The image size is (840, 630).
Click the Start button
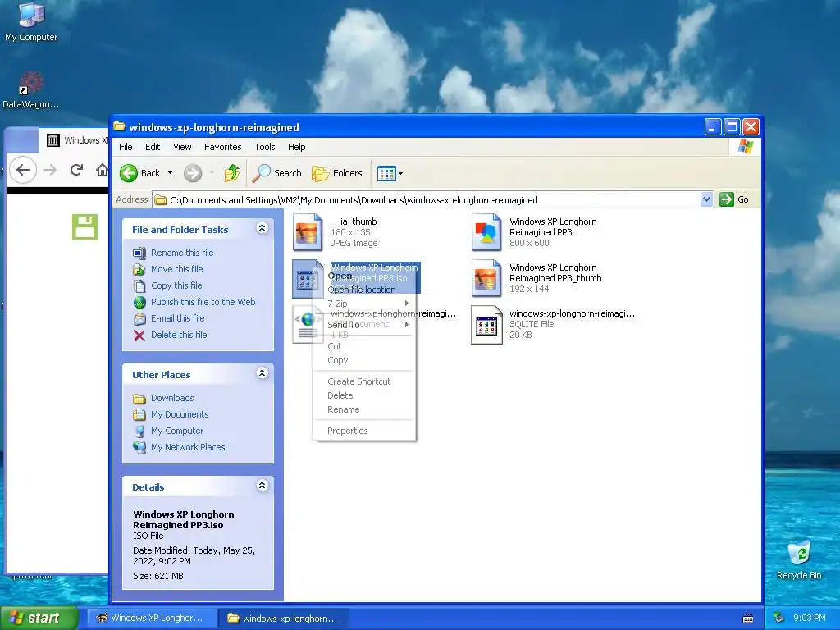39,619
